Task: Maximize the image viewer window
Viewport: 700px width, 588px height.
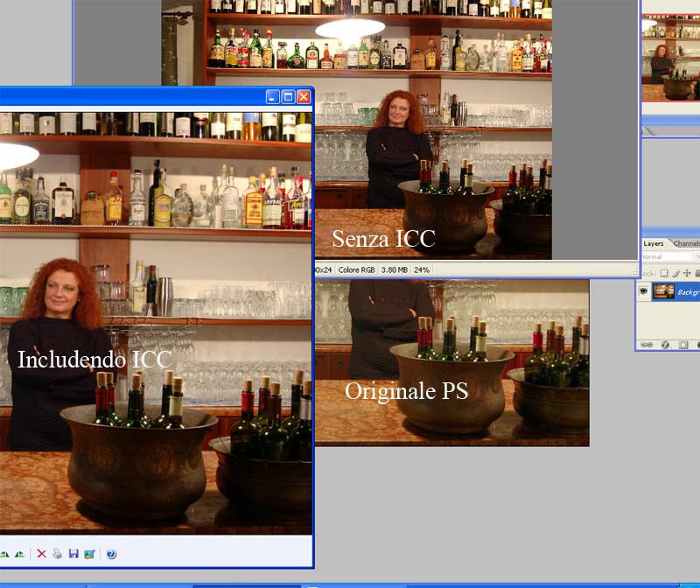Action: [x=288, y=97]
